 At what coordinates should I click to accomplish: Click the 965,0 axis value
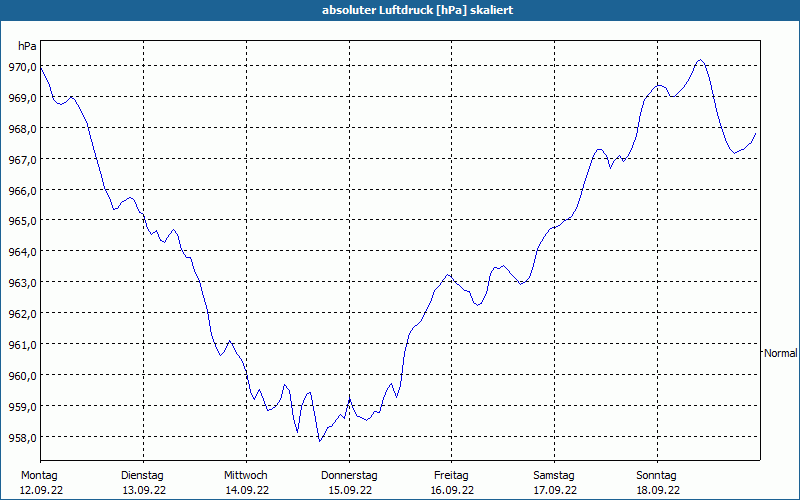pos(22,221)
